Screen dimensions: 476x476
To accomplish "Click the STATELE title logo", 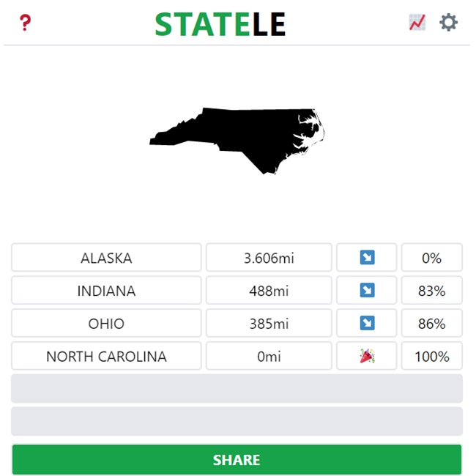I will pos(220,24).
